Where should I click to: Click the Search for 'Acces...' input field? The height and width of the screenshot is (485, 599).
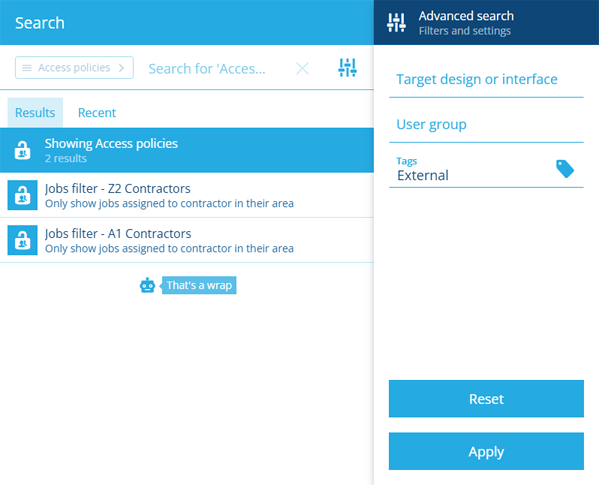(x=216, y=69)
